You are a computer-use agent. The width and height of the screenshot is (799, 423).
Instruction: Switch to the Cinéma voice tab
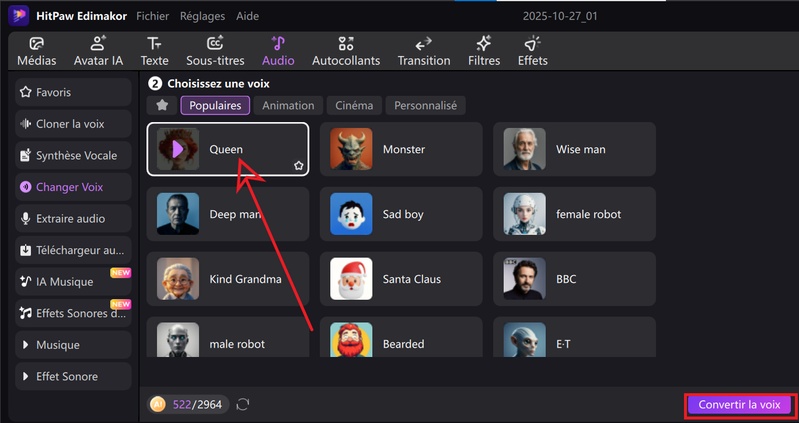(x=354, y=105)
